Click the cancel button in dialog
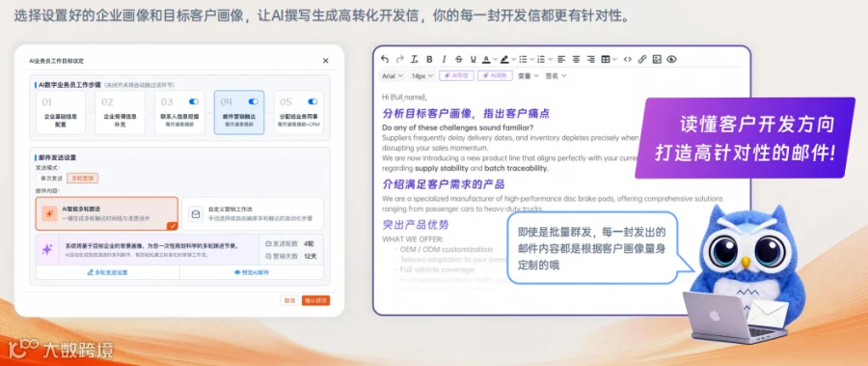This screenshot has height=366, width=868. click(289, 300)
